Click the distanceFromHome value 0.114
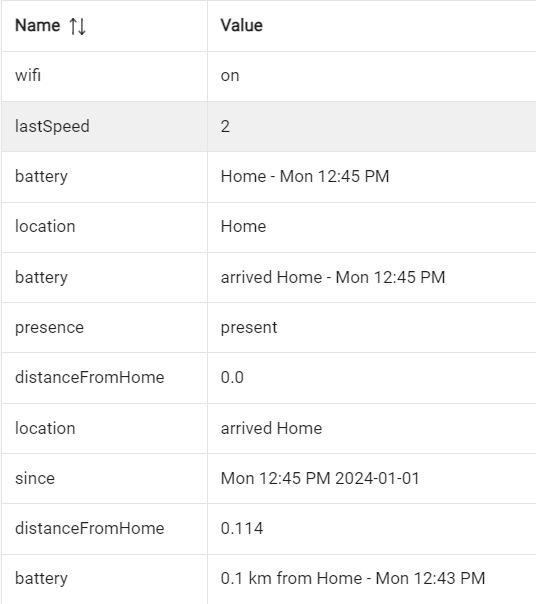Viewport: 536px width, 604px height. click(x=242, y=528)
